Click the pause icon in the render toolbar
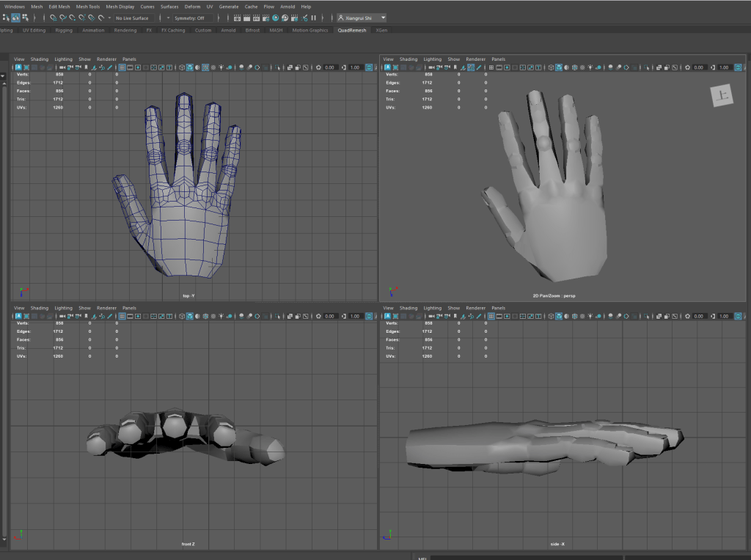 click(x=314, y=18)
